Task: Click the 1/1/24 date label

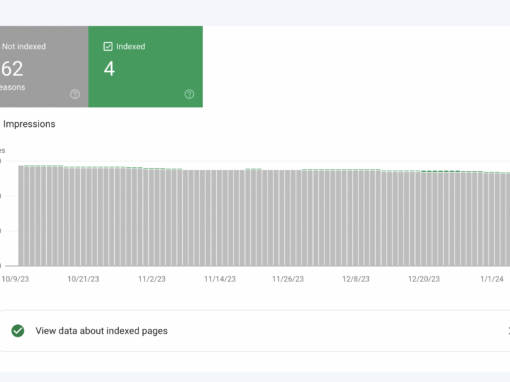Action: (x=492, y=279)
